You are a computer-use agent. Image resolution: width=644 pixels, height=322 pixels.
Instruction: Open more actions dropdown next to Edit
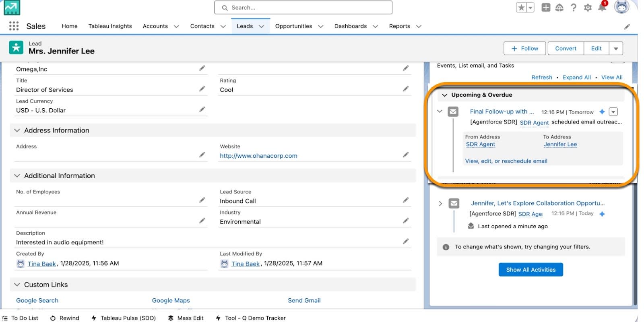(616, 48)
